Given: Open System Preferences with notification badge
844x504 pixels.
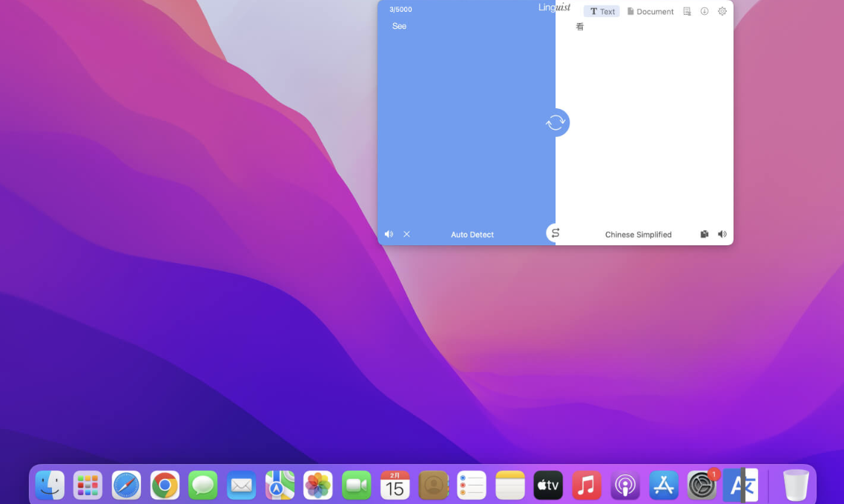Looking at the screenshot, I should pos(702,485).
